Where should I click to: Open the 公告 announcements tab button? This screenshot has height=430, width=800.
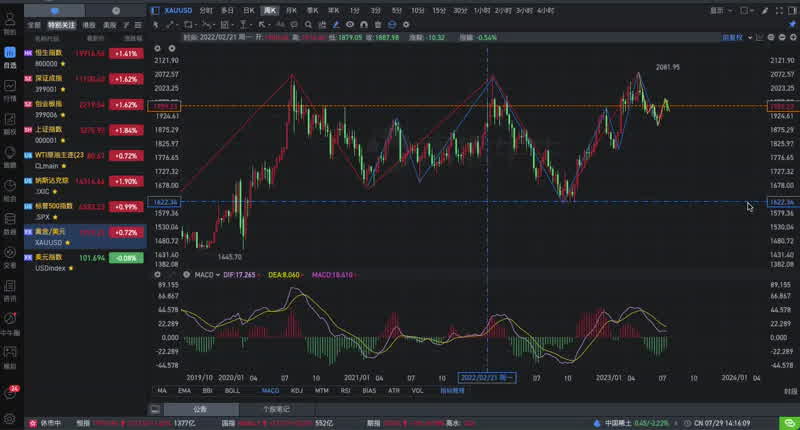(200, 409)
